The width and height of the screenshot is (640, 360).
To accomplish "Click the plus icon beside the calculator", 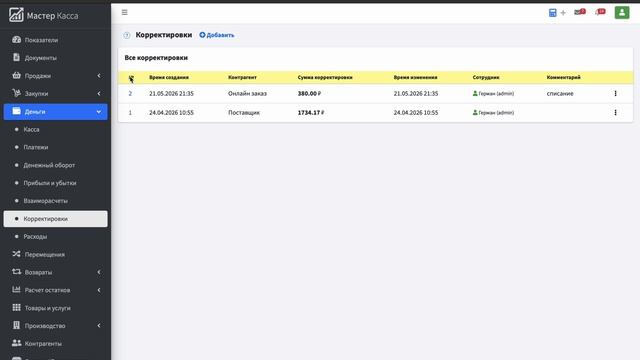I will click(x=563, y=13).
